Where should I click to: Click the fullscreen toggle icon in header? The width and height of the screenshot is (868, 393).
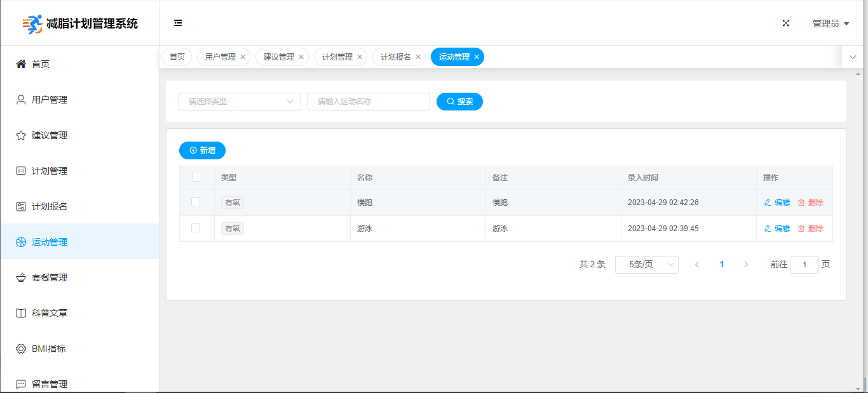coord(786,23)
